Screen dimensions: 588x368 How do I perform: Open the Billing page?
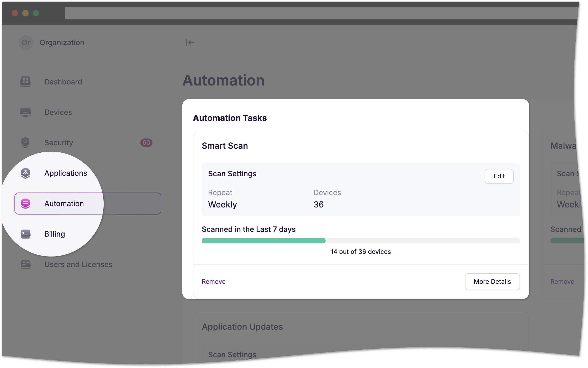(88, 234)
